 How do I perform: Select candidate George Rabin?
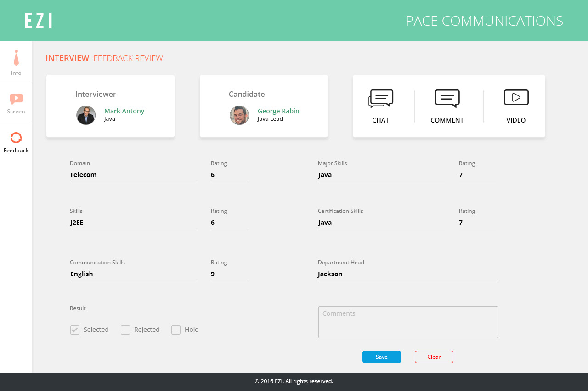coord(278,111)
